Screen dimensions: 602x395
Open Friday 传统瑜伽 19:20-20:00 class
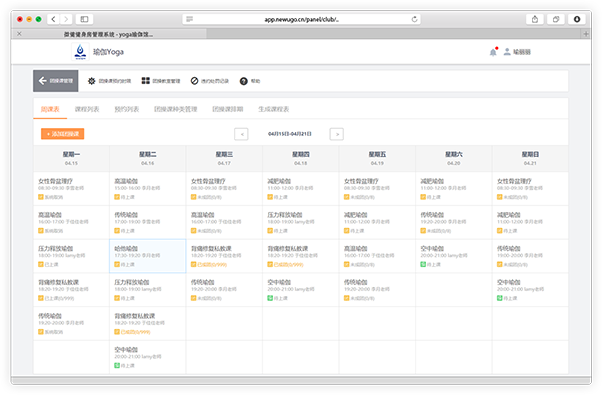(377, 290)
